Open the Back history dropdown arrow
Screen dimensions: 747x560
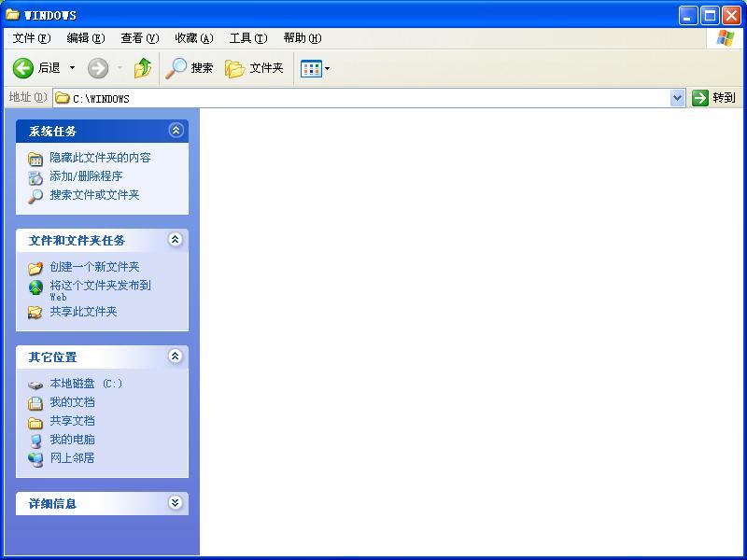click(73, 68)
